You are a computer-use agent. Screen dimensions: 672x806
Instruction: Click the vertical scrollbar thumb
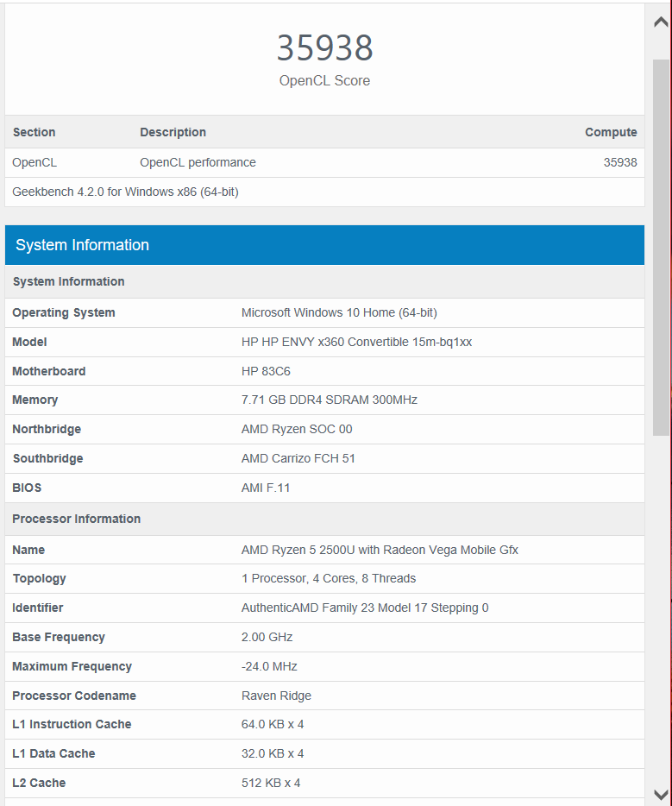pyautogui.click(x=661, y=248)
